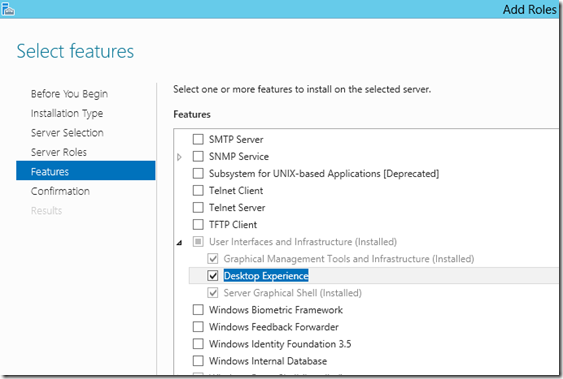Viewport: 563px width, 379px height.
Task: Expand the SNMP Service tree node
Action: coord(180,157)
